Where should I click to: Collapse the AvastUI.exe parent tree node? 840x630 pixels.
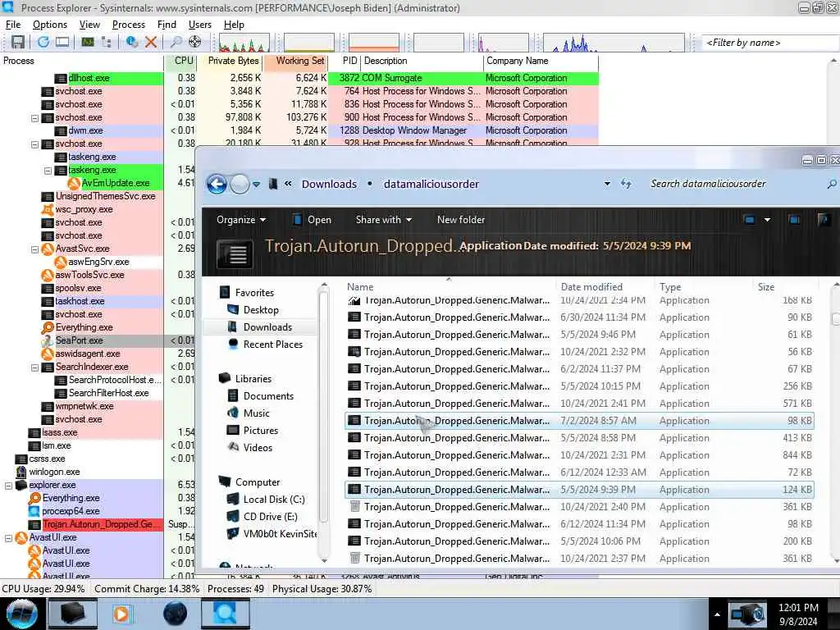click(8, 538)
